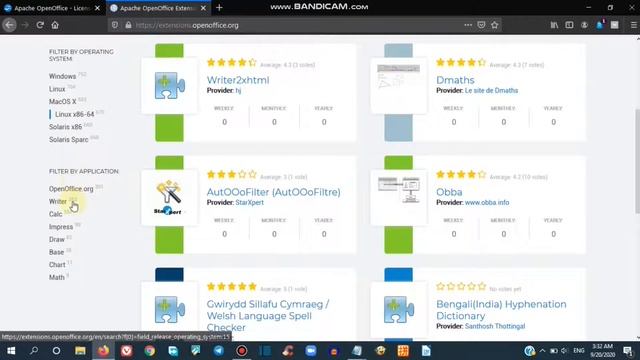Open Zoom from the taskbar
The image size is (640, 360).
tap(311, 351)
